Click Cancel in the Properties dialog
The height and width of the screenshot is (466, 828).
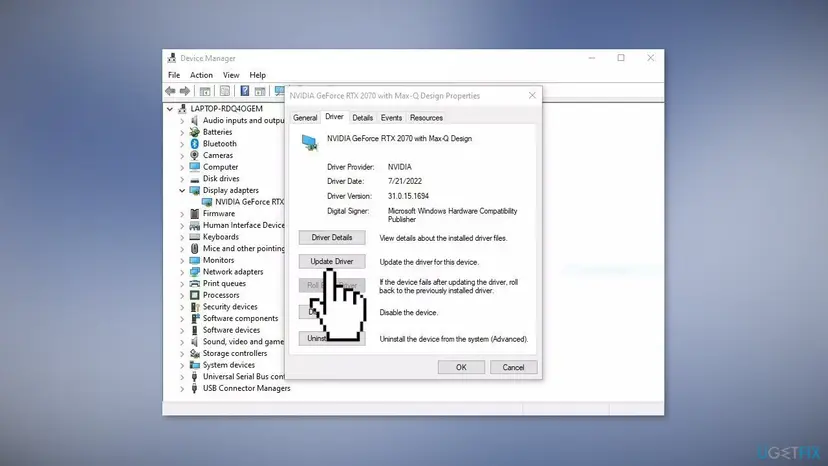pyautogui.click(x=513, y=367)
